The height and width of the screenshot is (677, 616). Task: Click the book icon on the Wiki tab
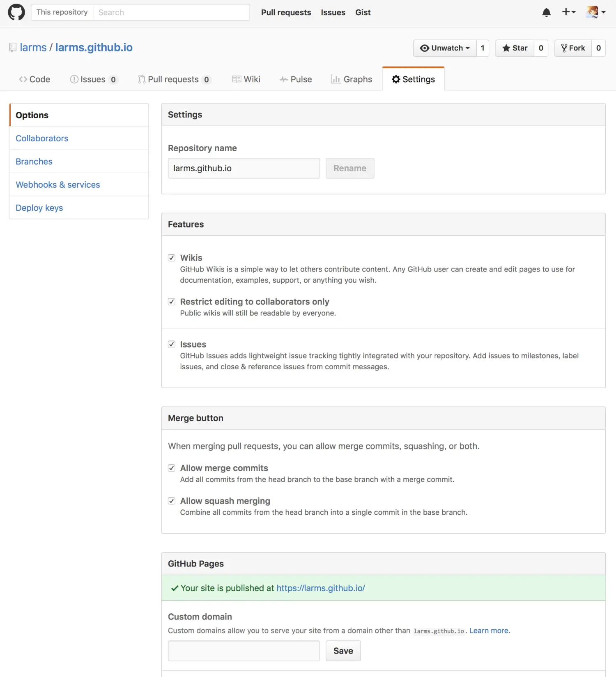click(237, 79)
